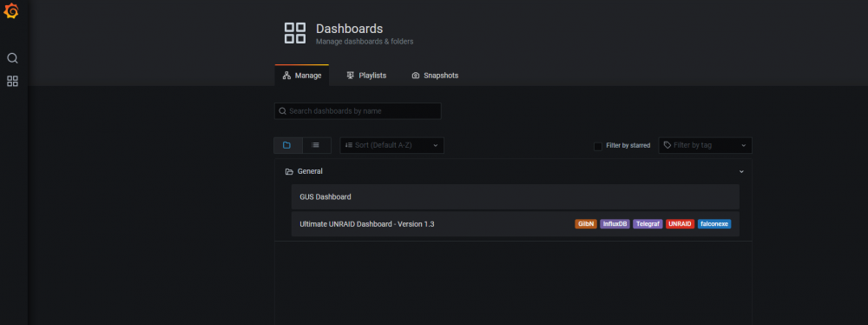
Task: Click the UNRAID tag
Action: (x=680, y=224)
